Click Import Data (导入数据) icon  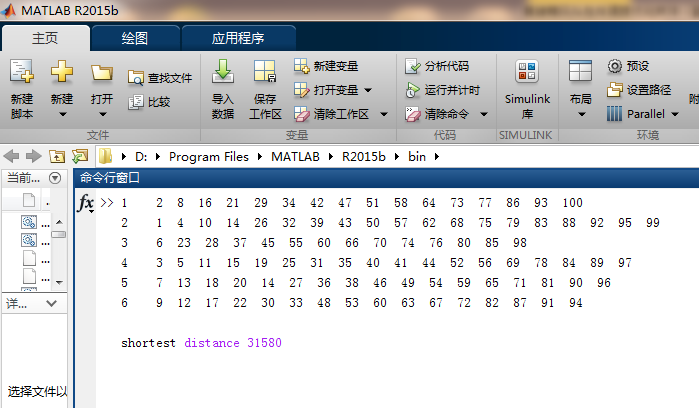click(222, 71)
